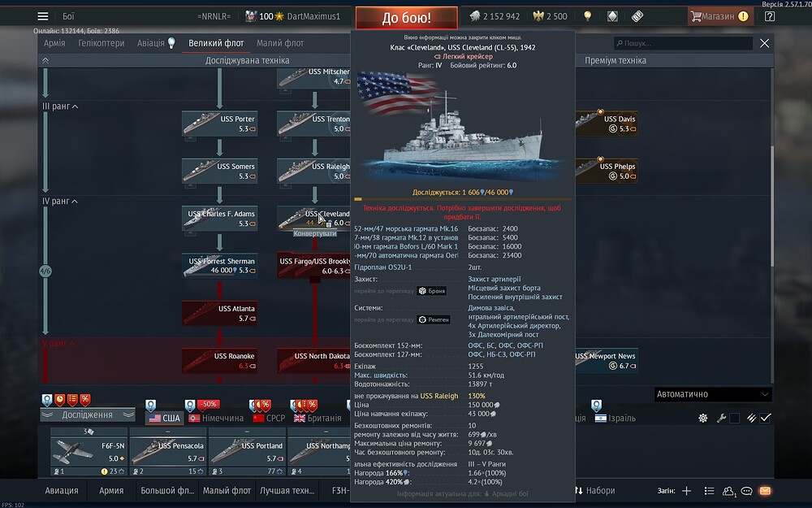Select the Британія nation tab
The image size is (812, 508).
tap(317, 418)
